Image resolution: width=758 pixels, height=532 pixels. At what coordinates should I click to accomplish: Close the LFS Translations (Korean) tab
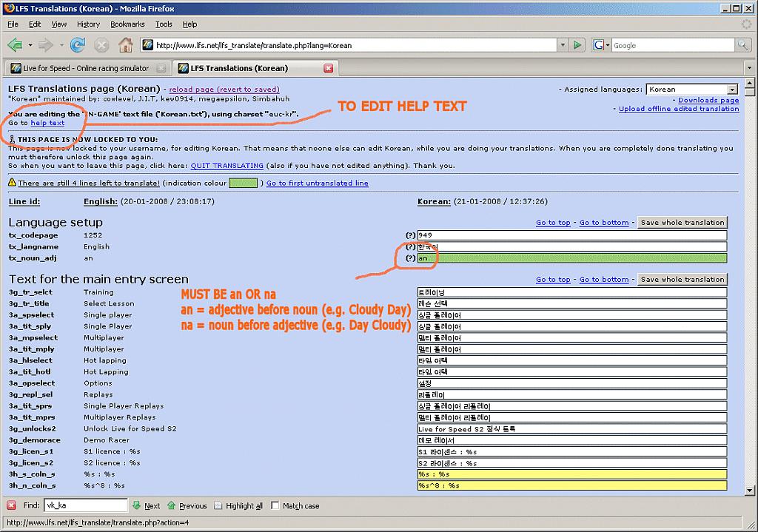click(328, 68)
